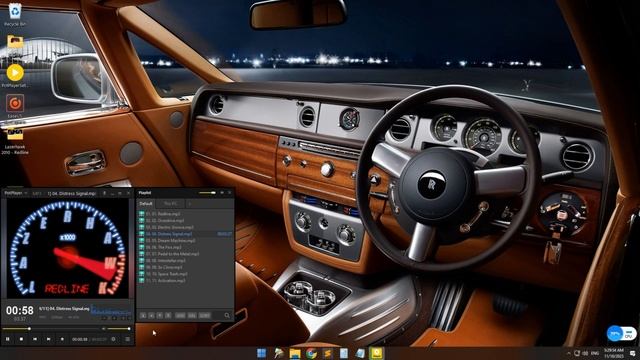This screenshot has height=360, width=640.
Task: Open the Recycle Bin desktop icon
Action: point(15,14)
